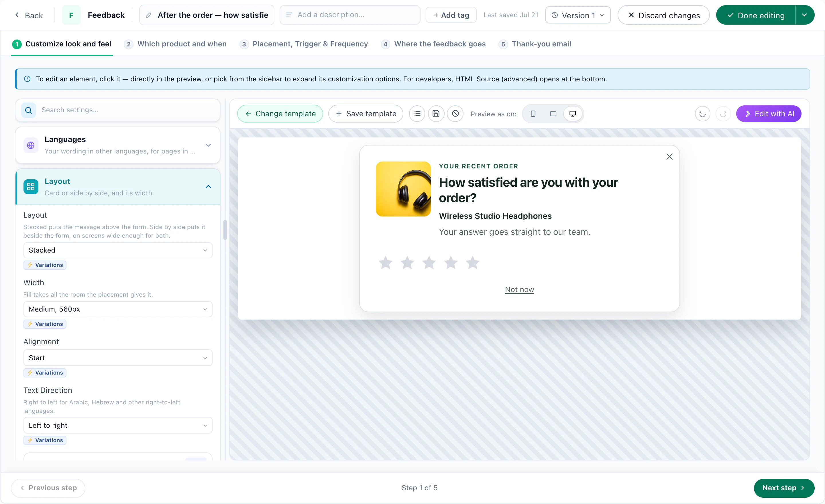Viewport: 825px width, 504px height.
Task: Click Save template button
Action: tap(366, 114)
